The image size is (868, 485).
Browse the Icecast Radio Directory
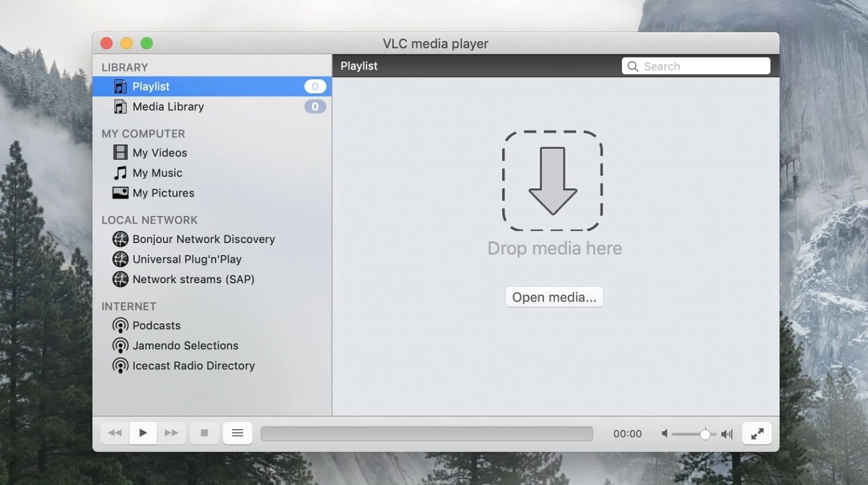click(193, 365)
